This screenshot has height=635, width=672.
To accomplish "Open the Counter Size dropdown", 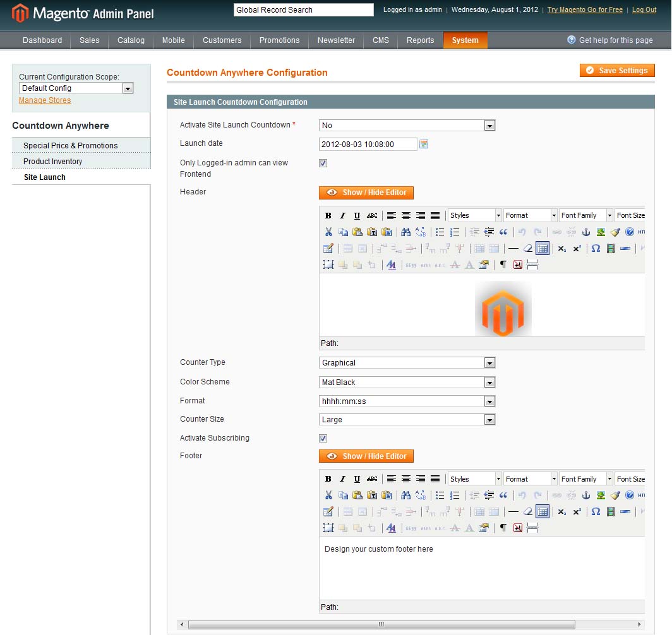I will (x=407, y=420).
